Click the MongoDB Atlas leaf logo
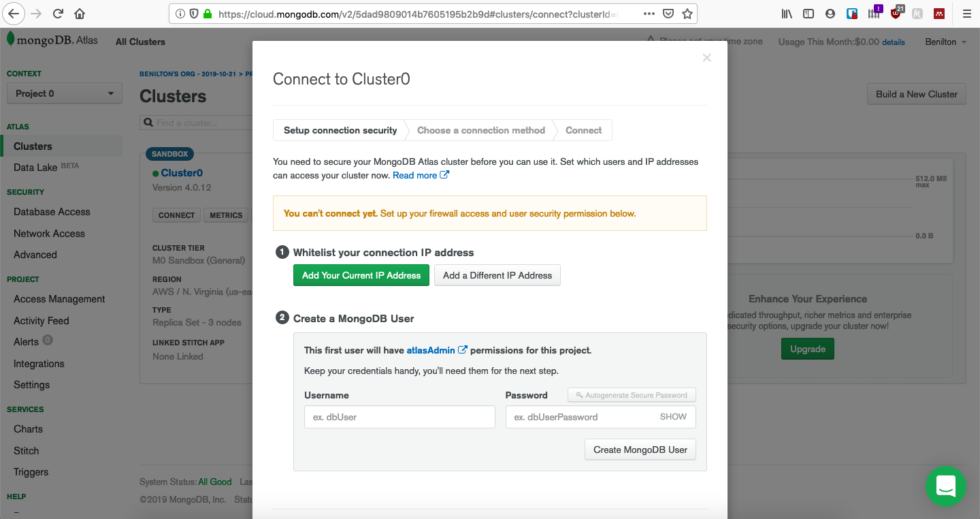This screenshot has width=980, height=519. (52, 40)
